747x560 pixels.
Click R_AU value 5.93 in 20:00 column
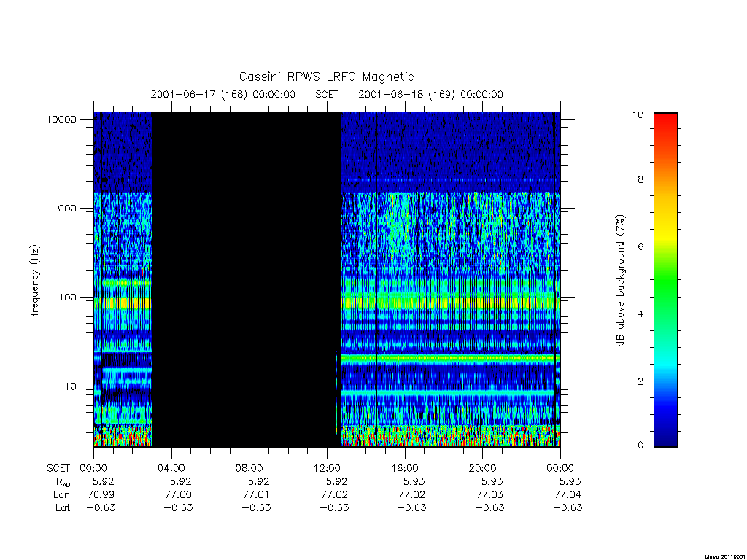tap(492, 481)
